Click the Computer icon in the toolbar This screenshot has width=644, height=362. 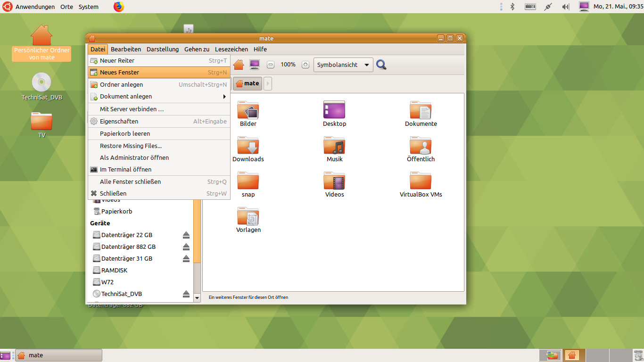(255, 65)
